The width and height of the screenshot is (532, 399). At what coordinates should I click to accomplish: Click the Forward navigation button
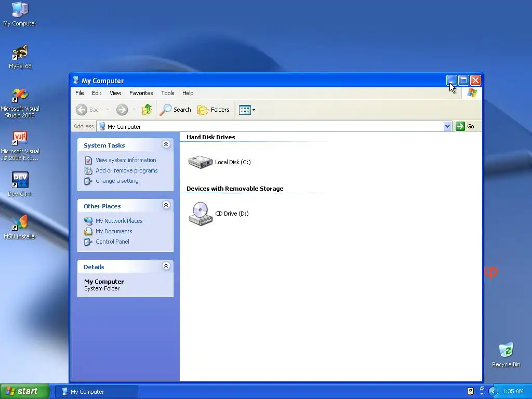(122, 110)
